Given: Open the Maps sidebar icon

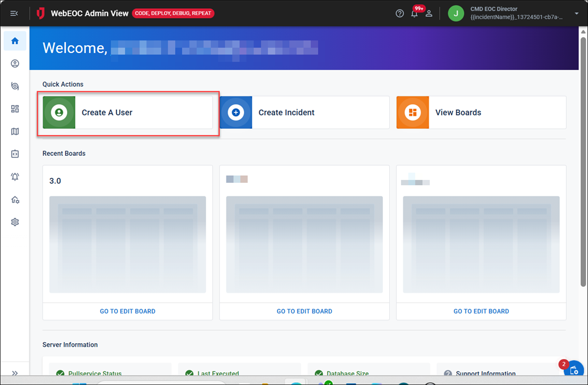Looking at the screenshot, I should point(15,132).
